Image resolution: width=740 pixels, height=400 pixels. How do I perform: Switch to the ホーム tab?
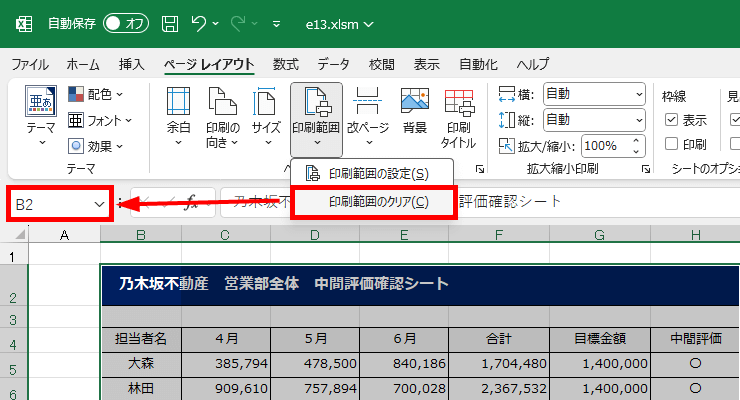point(83,64)
